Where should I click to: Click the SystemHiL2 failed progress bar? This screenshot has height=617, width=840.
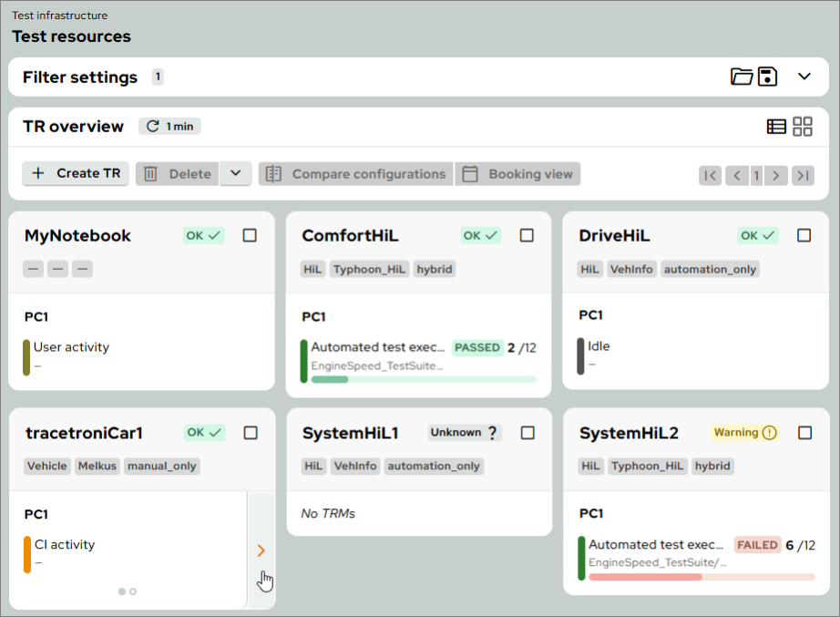pos(702,577)
